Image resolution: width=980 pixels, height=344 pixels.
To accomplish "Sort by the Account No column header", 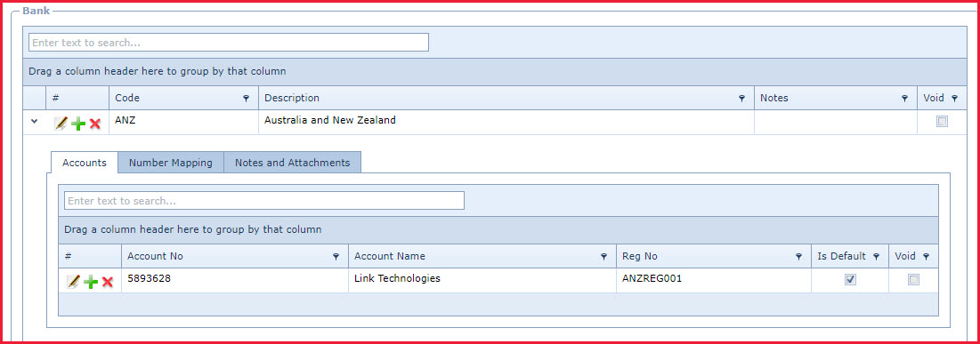I will tap(155, 256).
